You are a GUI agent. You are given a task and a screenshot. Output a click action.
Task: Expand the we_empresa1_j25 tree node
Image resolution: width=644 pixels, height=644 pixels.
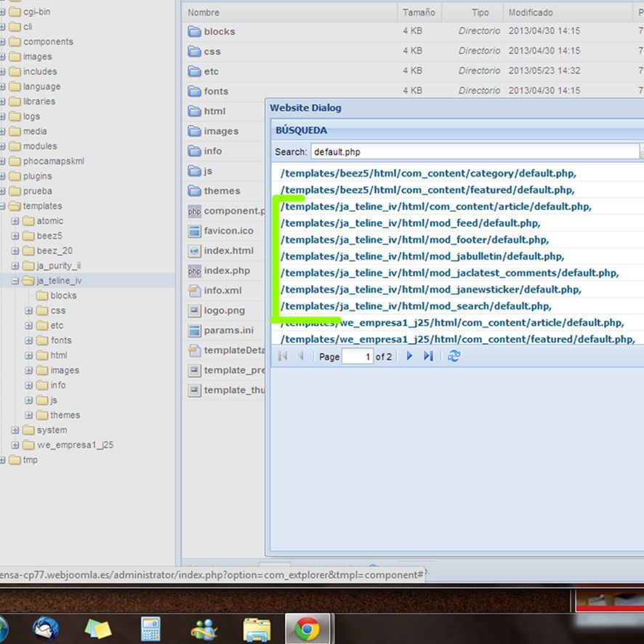click(15, 445)
